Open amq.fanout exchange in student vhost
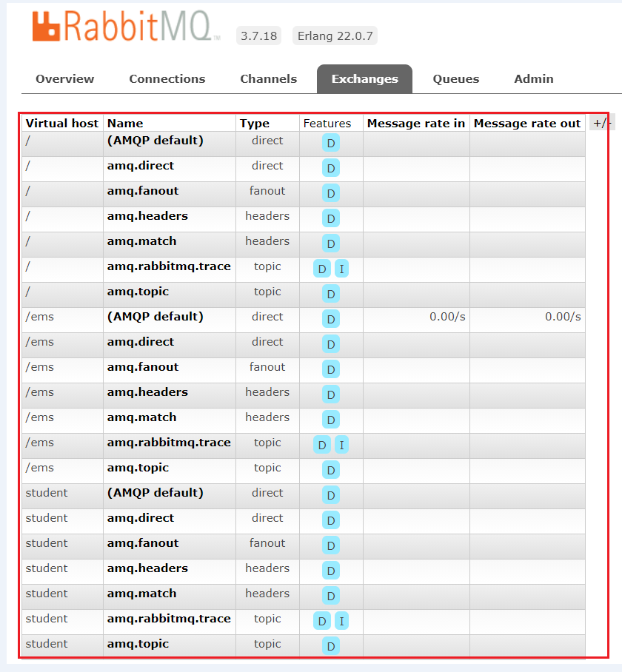The width and height of the screenshot is (622, 672). 143,543
